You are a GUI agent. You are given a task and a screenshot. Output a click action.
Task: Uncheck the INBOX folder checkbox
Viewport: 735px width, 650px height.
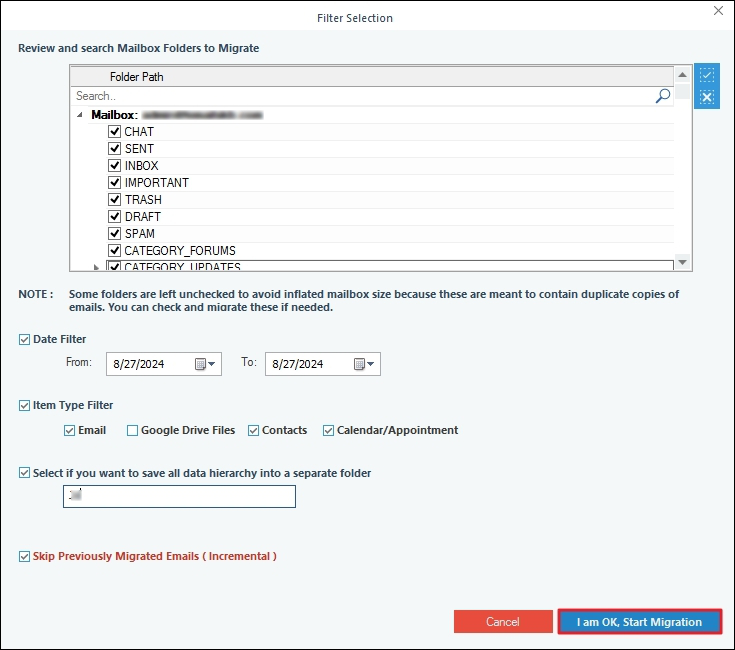[x=114, y=165]
